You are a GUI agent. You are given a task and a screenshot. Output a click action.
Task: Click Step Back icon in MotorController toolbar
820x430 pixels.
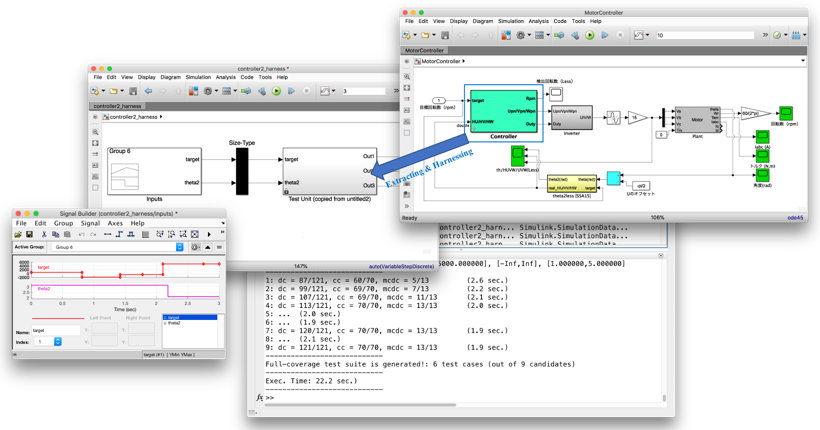point(575,35)
